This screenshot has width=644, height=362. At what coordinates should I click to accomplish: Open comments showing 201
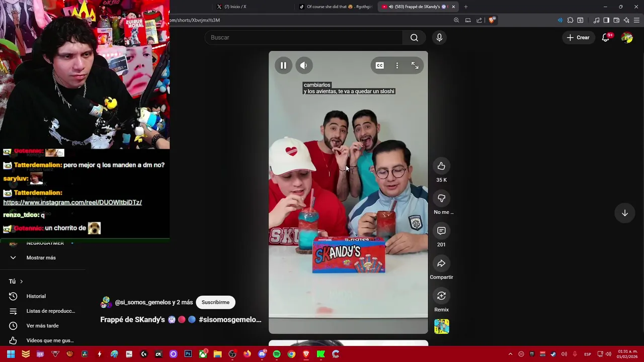441,231
